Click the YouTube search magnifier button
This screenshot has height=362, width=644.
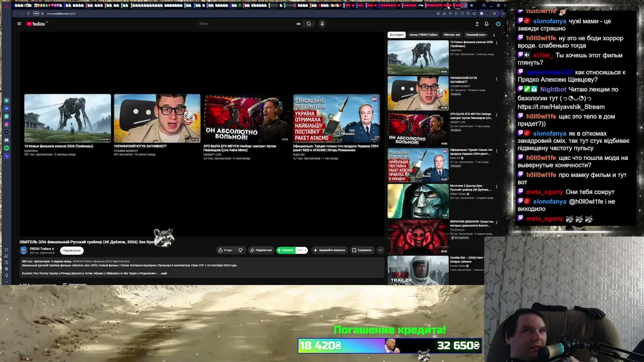tap(309, 24)
